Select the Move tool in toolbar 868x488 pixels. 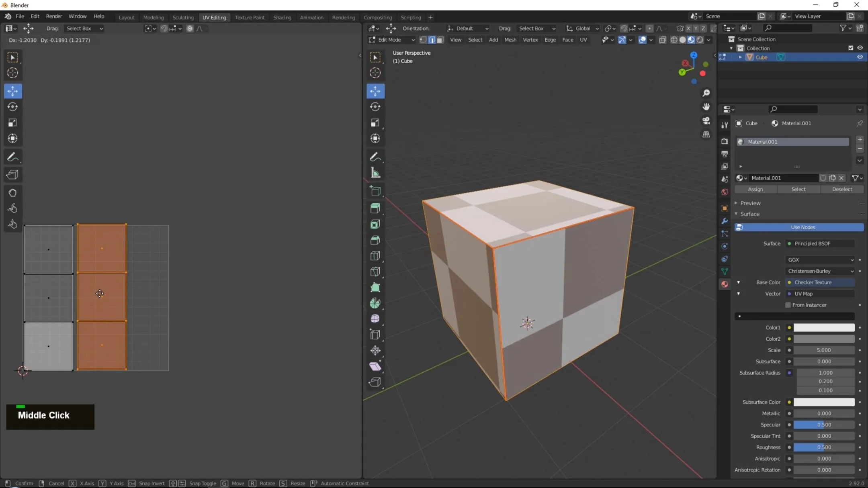13,90
